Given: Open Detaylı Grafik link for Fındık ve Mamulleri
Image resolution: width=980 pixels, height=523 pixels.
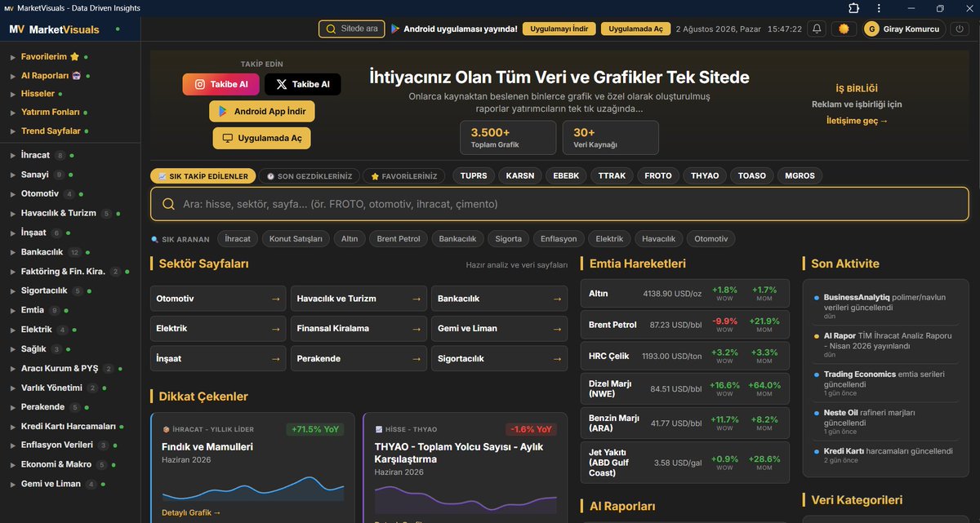Looking at the screenshot, I should pyautogui.click(x=191, y=512).
